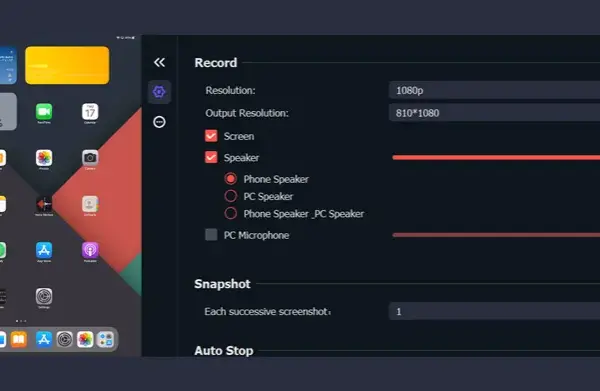Open Calendar app showing 17 on iPad
The image size is (600, 391).
[90, 112]
